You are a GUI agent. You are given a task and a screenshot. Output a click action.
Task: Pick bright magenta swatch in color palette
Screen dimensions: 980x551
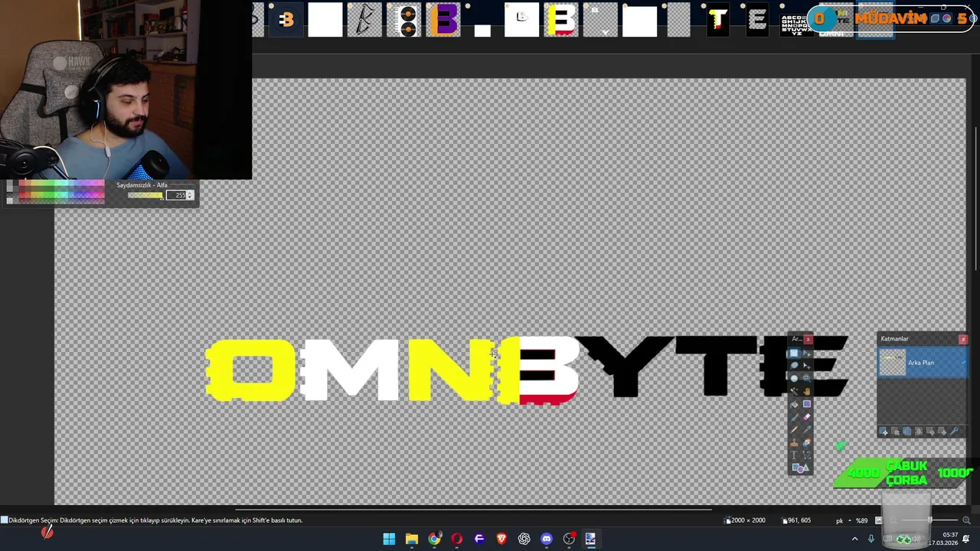(x=95, y=194)
